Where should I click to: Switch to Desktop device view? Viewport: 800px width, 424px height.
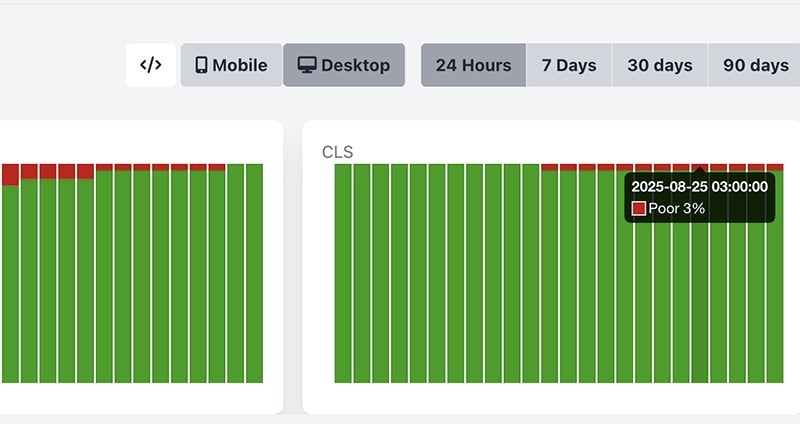(344, 65)
